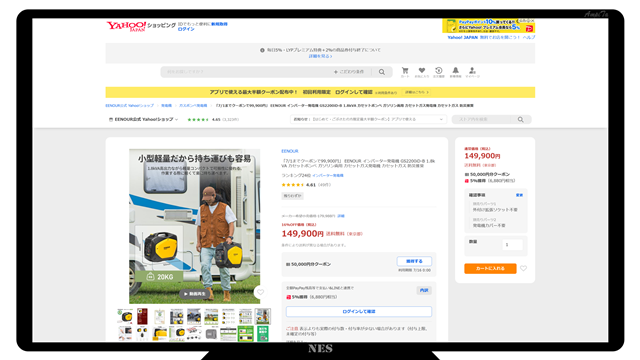Open the My Page person icon
This screenshot has height=360, width=640.
(472, 72)
